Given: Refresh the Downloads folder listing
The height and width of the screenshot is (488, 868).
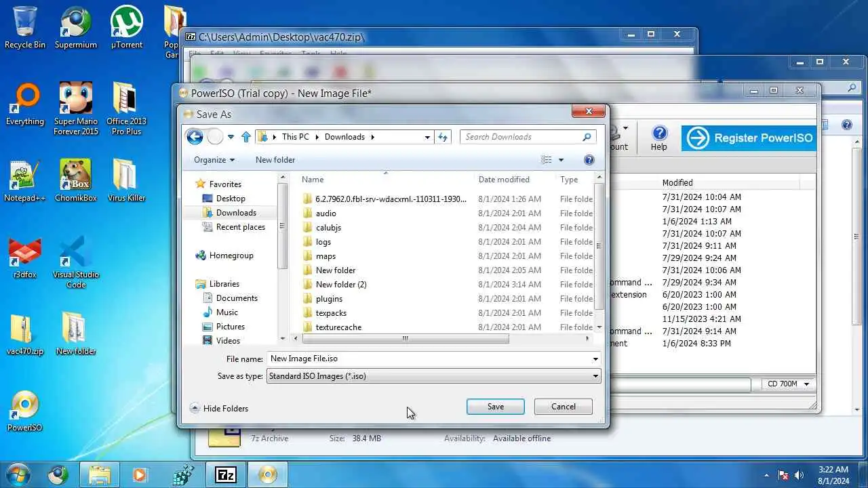Looking at the screenshot, I should click(443, 137).
